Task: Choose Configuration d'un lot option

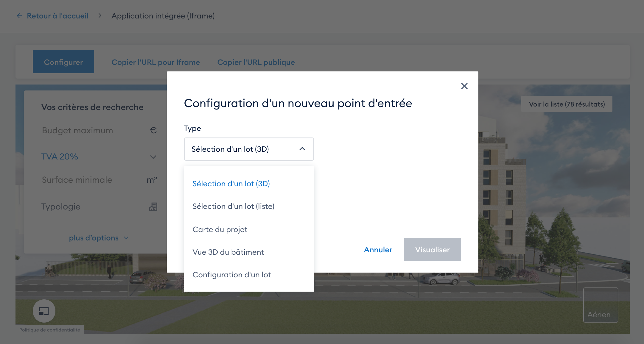Action: (231, 275)
